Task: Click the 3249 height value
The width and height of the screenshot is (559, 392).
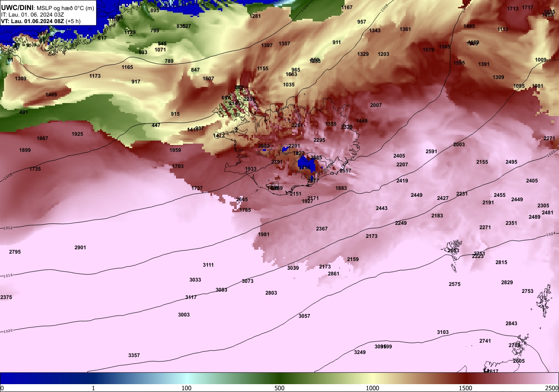Action: pos(360,352)
